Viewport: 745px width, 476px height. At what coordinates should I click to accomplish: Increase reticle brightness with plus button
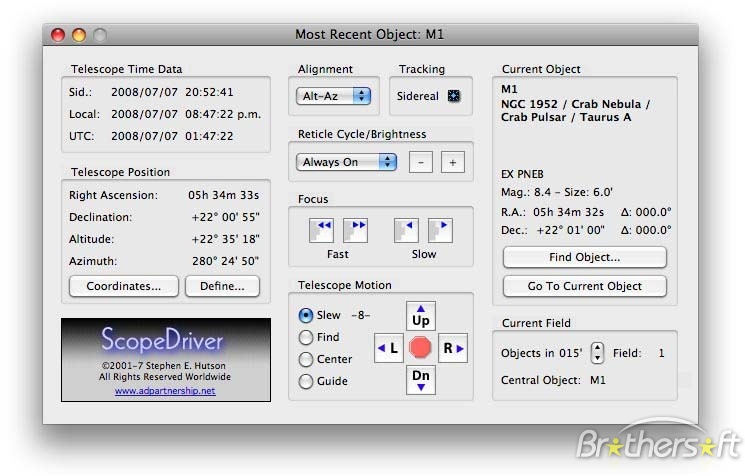(x=453, y=162)
